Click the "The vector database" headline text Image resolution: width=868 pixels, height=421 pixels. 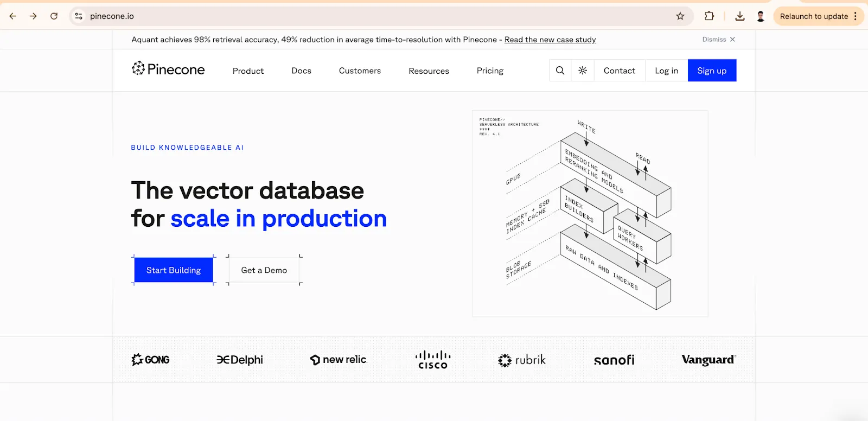(x=247, y=190)
